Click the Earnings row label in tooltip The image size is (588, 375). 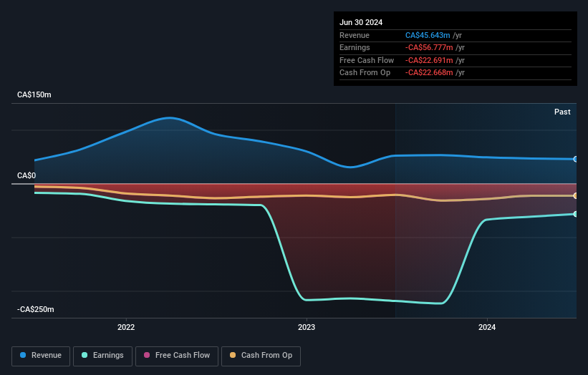pos(355,47)
